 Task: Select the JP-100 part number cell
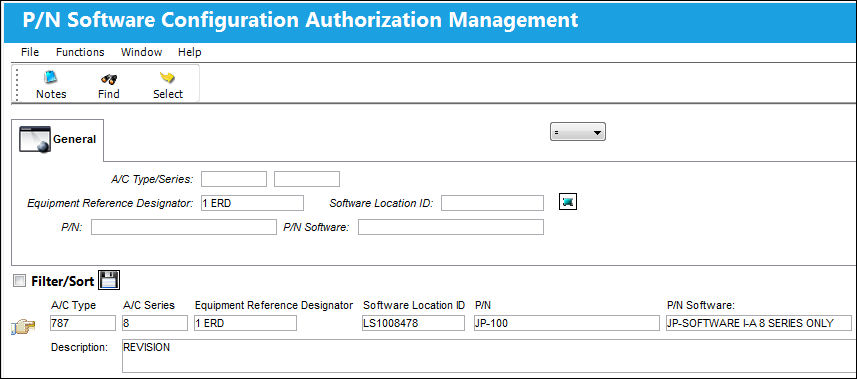[567, 323]
